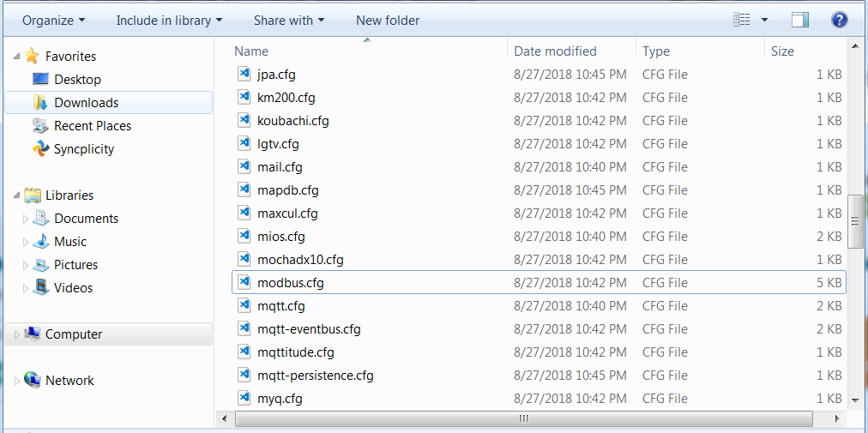Toggle the preview pane icon

pyautogui.click(x=800, y=20)
